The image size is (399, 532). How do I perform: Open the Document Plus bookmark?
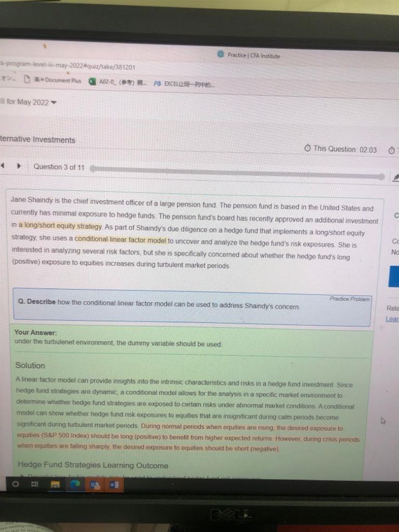point(53,80)
